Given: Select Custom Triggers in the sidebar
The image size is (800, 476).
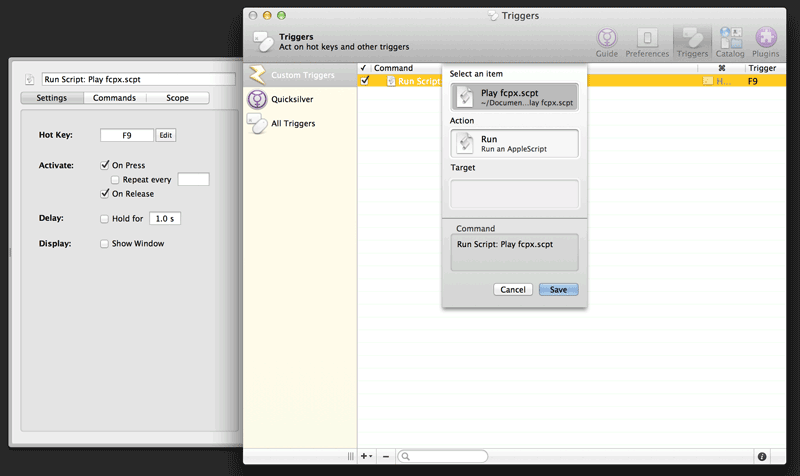Looking at the screenshot, I should pyautogui.click(x=300, y=75).
